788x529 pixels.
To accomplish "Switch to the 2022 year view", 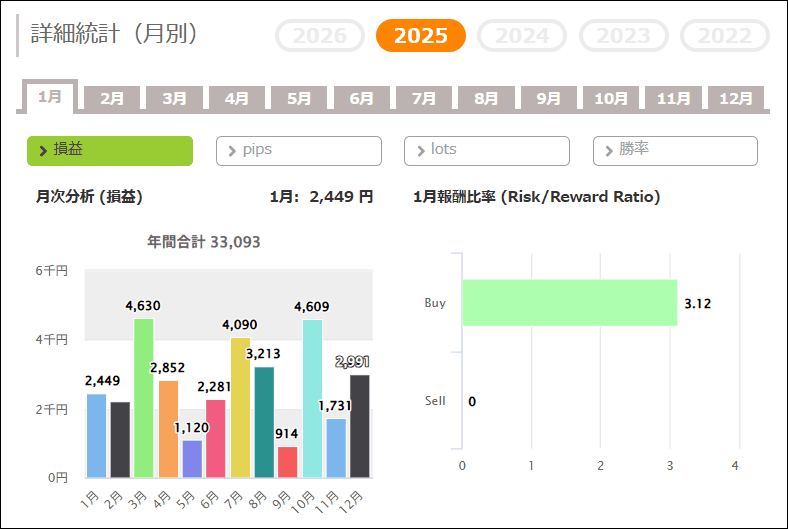I will (x=724, y=36).
